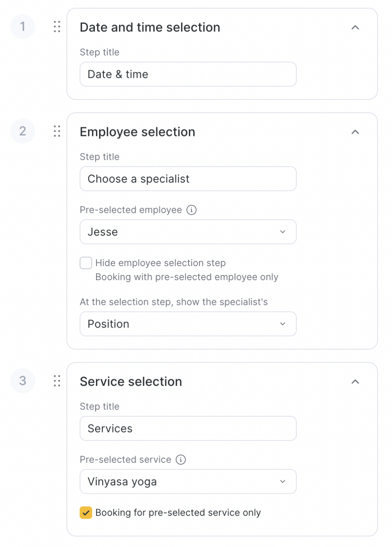Collapse the Date and time selection panel

pos(355,27)
